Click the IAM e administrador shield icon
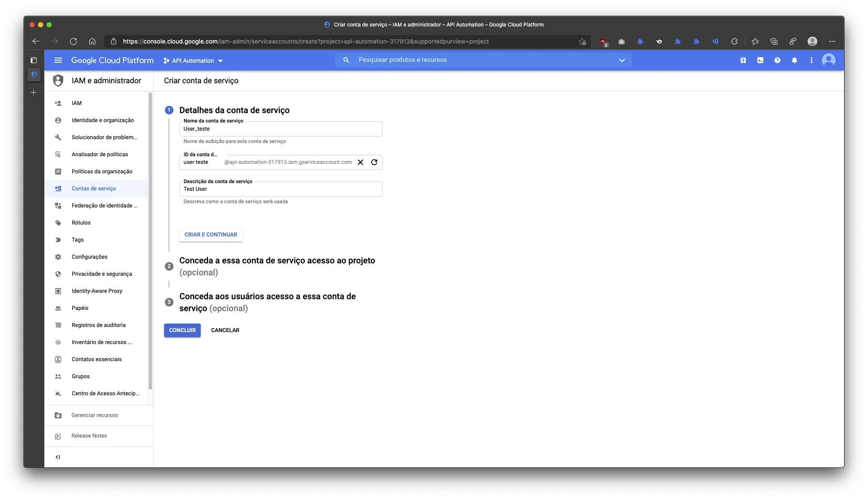The width and height of the screenshot is (868, 499). [58, 81]
